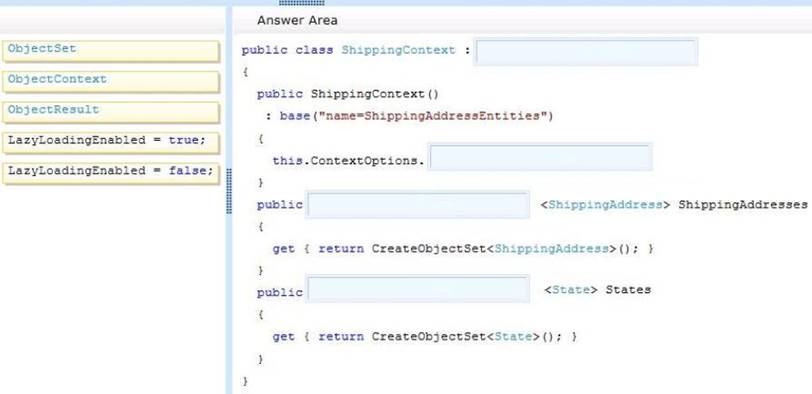
Task: Click the Answer Area header
Action: 297,21
